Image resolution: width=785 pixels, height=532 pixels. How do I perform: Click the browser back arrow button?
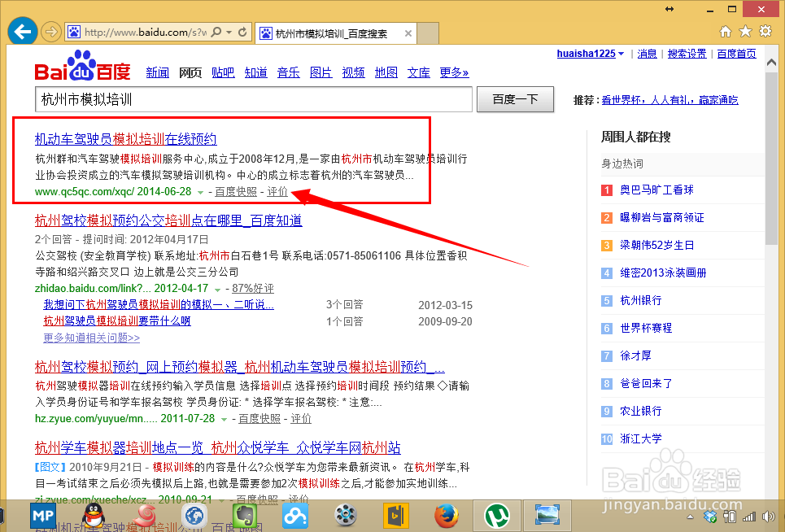pos(23,32)
